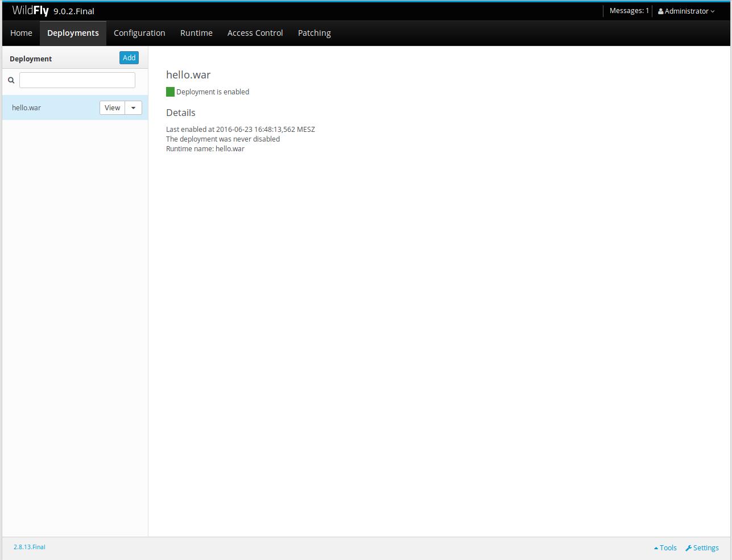Open the Patching tab
This screenshot has height=560, width=732.
[x=314, y=33]
